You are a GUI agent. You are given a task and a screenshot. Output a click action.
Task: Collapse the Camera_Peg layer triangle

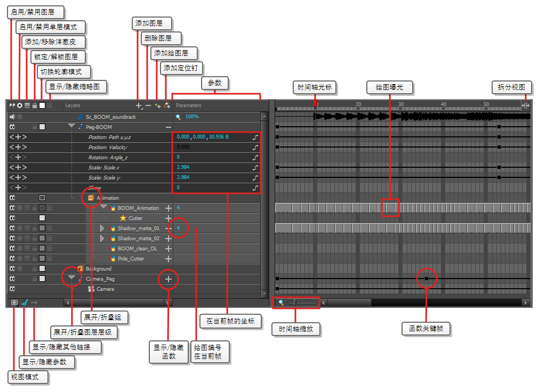coord(71,277)
